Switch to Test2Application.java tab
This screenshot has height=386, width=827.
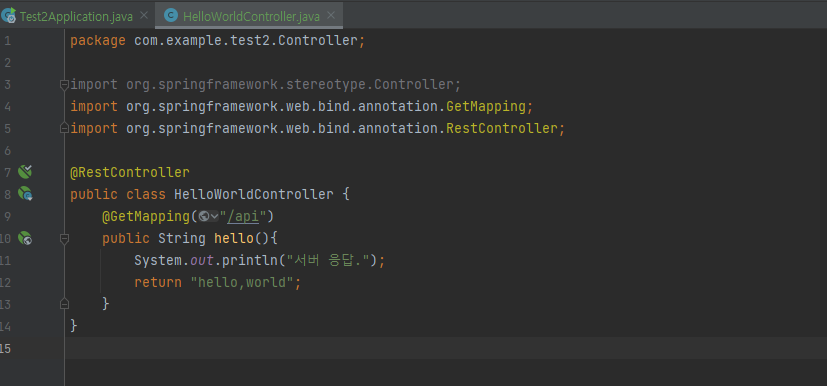pos(76,16)
